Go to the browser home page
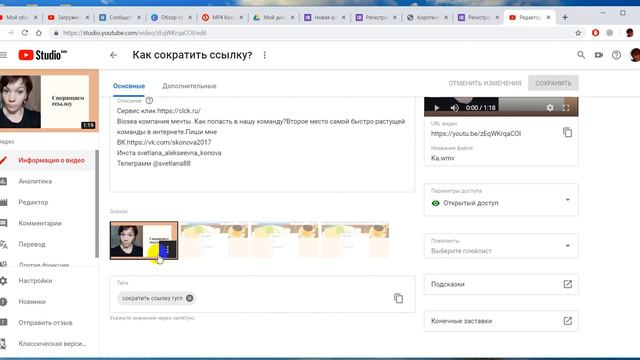 (39, 33)
